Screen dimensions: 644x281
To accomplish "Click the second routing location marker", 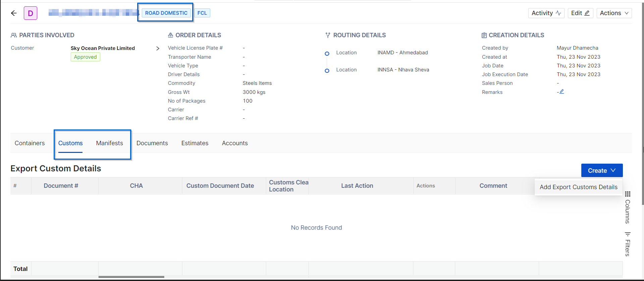I will [327, 71].
